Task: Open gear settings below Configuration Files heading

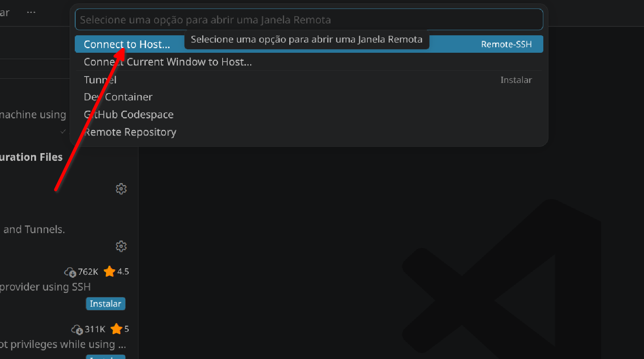Action: [121, 189]
